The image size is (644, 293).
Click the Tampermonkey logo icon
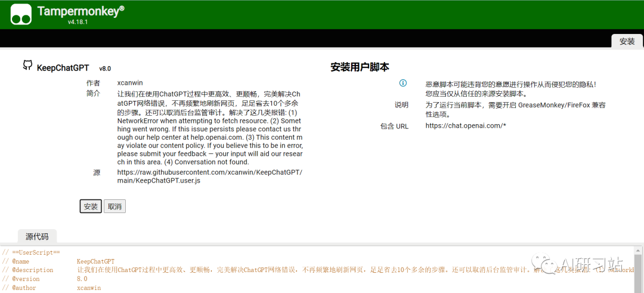click(x=21, y=14)
